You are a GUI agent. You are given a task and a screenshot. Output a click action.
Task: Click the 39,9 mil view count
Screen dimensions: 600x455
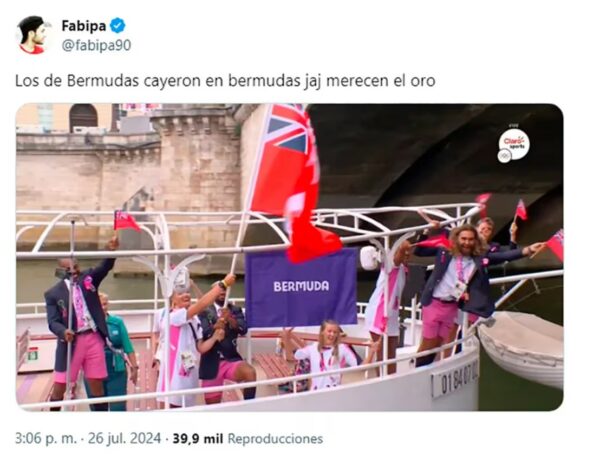pos(197,439)
